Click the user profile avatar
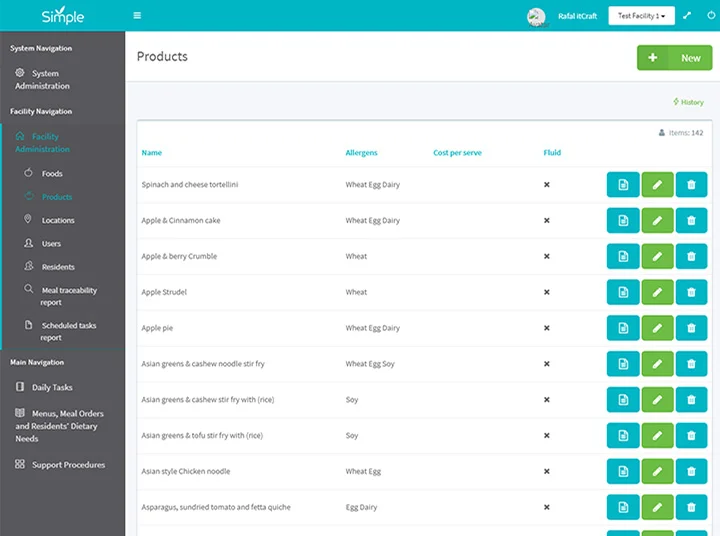The height and width of the screenshot is (536, 720). (x=537, y=16)
